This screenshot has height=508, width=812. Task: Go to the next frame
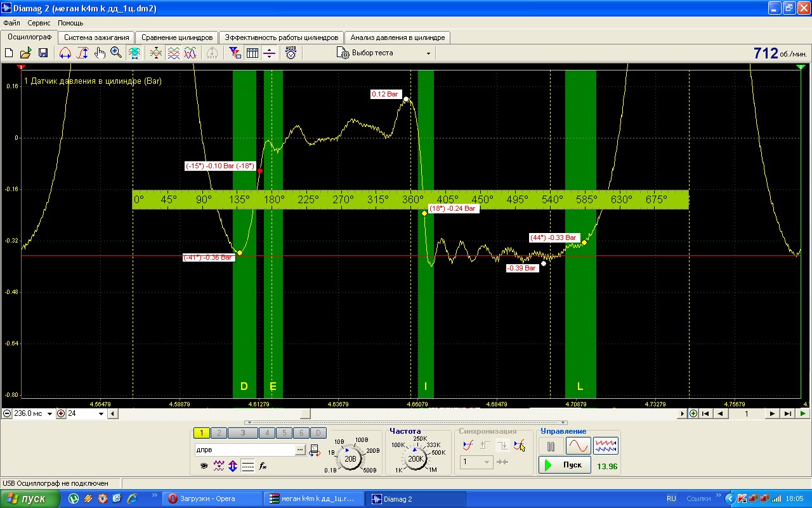772,413
